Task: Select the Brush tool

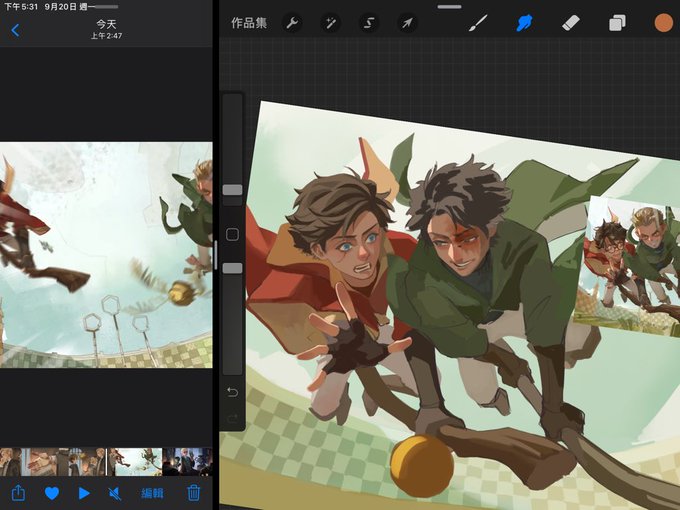Action: pos(478,23)
